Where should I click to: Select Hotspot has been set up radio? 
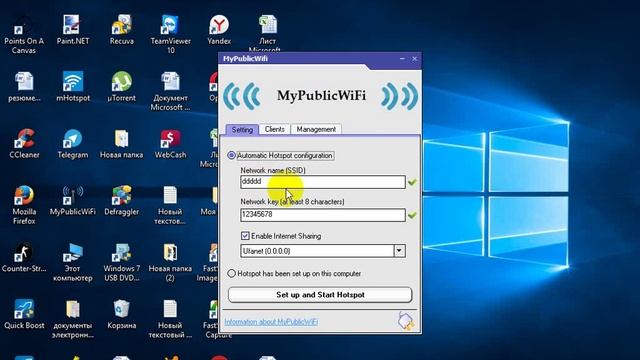click(x=231, y=273)
